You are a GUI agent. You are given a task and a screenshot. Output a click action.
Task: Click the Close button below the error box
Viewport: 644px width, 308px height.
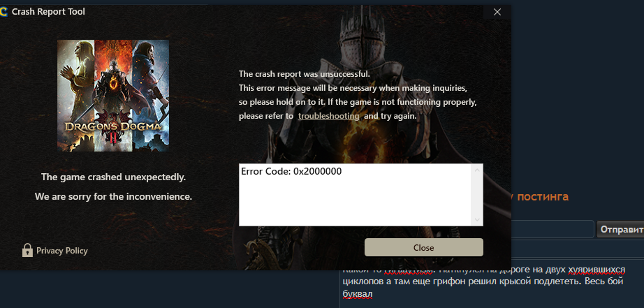pyautogui.click(x=423, y=248)
